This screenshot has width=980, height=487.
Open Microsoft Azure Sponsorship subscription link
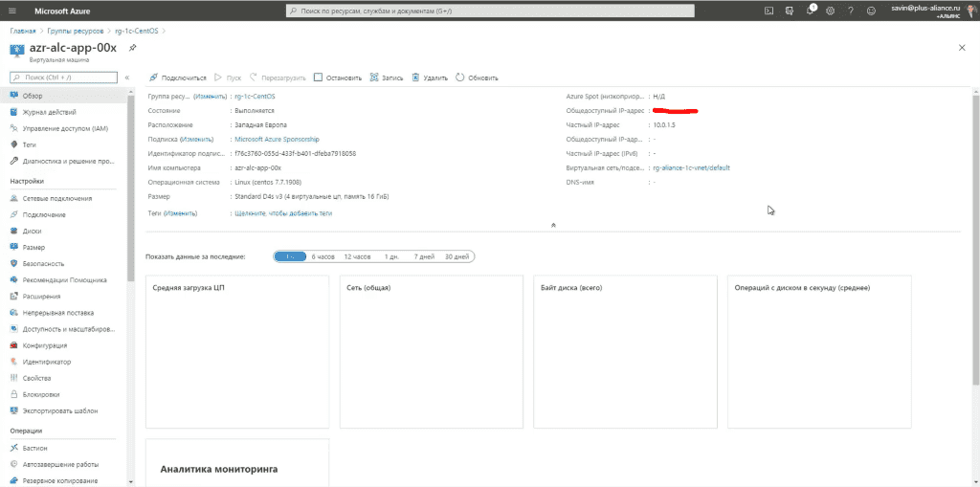click(x=277, y=140)
